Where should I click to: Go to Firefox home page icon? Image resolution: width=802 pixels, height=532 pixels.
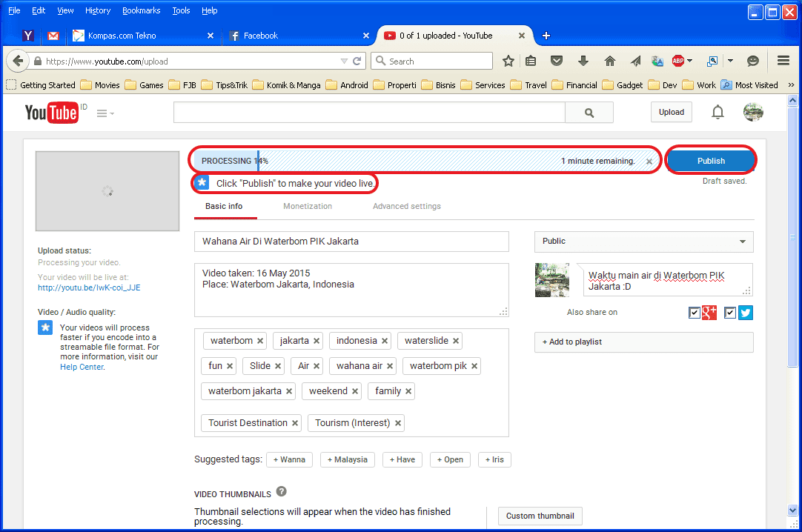610,61
